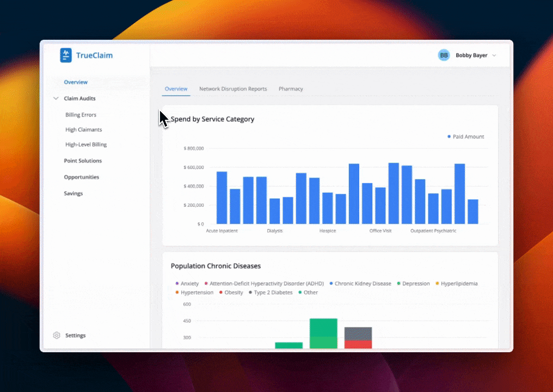The height and width of the screenshot is (392, 553).
Task: Click the $ 800,000 axis value
Action: [194, 148]
